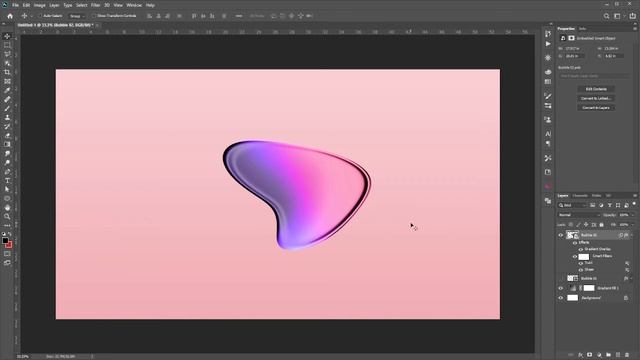Open the File menu
Screen dimensions: 640x360
point(15,5)
